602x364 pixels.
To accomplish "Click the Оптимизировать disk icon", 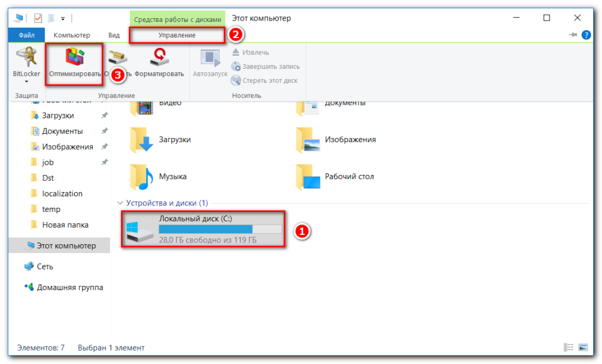I will click(x=75, y=57).
